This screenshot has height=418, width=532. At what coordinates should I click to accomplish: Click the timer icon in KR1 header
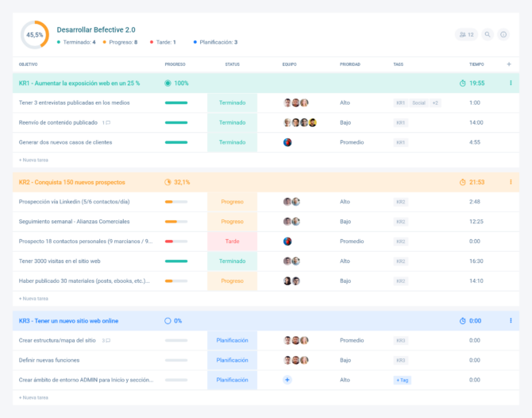click(x=462, y=83)
